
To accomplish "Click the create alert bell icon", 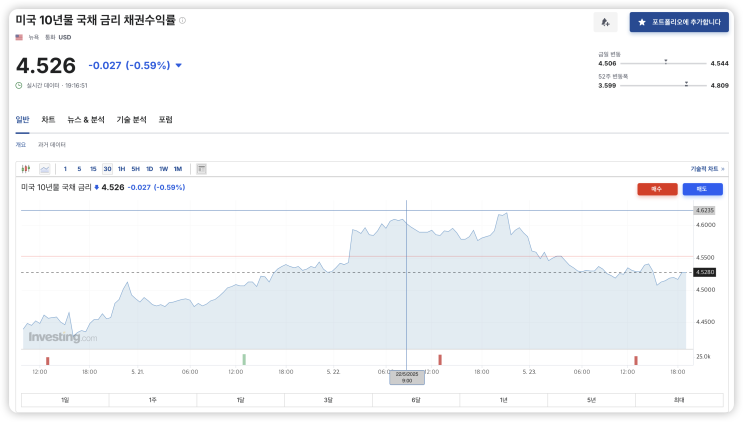I will [x=606, y=22].
